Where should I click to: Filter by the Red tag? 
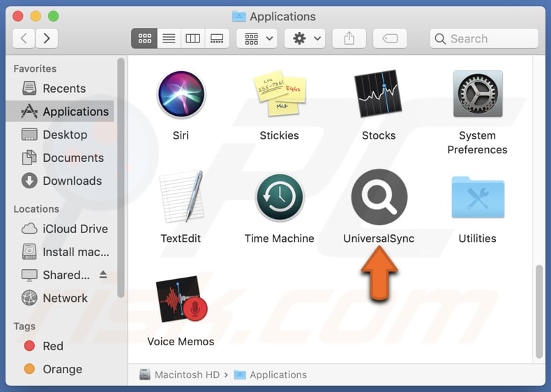pos(60,346)
